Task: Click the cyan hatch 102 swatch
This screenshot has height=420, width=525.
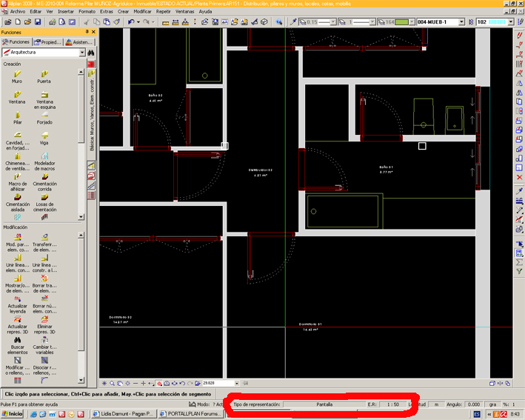Action: click(x=497, y=21)
